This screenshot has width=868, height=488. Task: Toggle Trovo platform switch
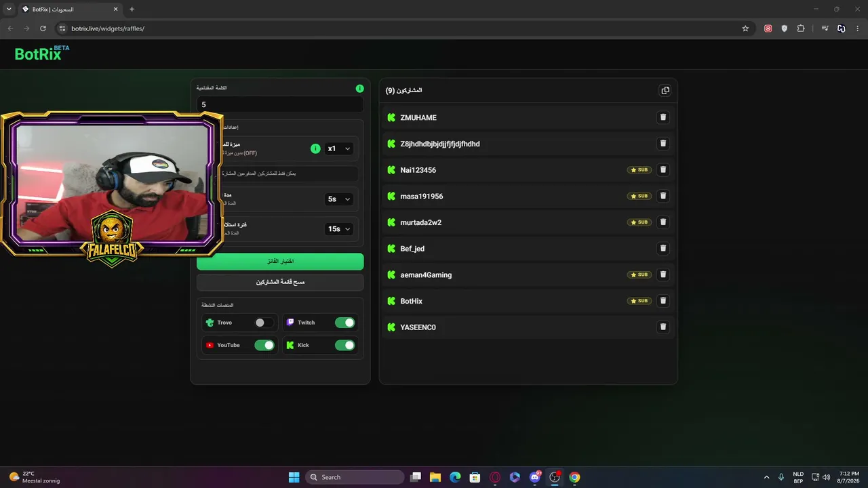[x=264, y=323]
